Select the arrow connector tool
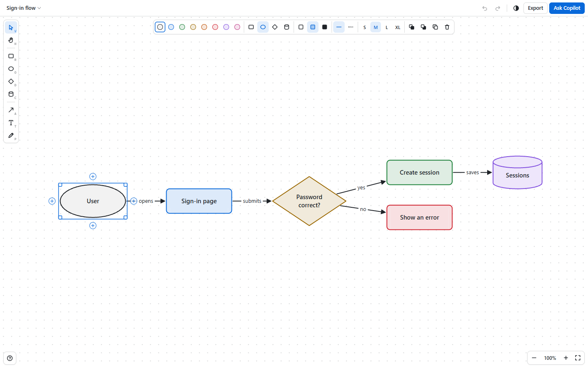Viewport: 588px width, 368px height. point(11,110)
